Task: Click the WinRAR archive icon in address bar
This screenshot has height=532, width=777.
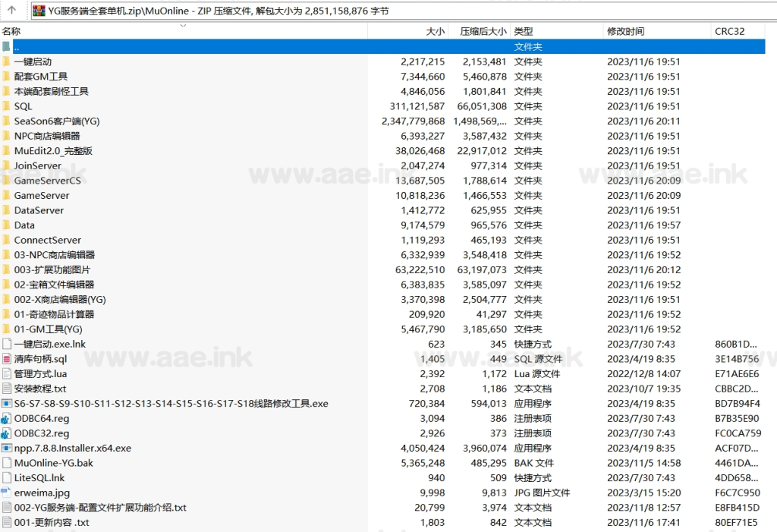Action: 38,11
